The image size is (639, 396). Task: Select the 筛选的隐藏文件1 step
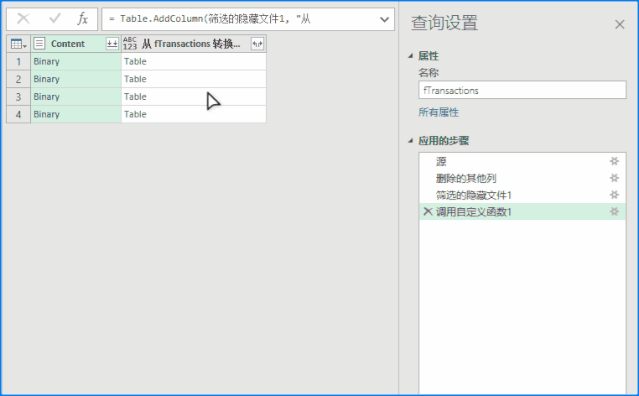click(522, 195)
